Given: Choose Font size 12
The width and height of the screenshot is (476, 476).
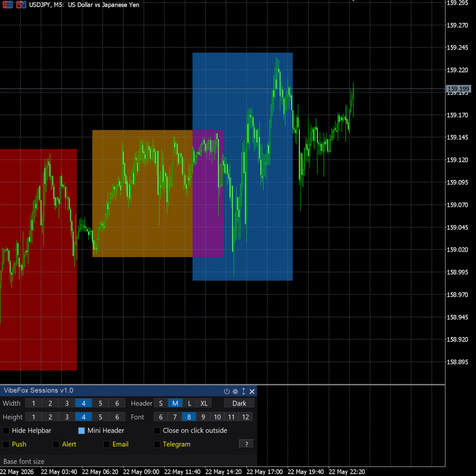Looking at the screenshot, I should (246, 417).
